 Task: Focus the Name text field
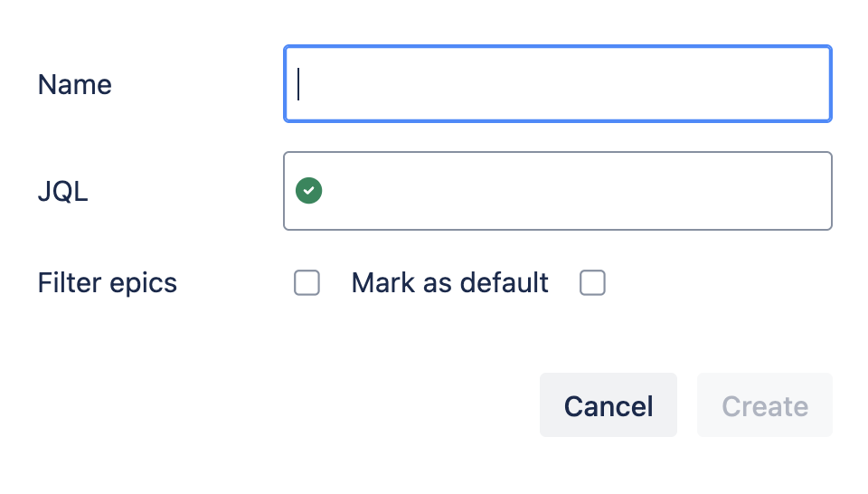coord(557,84)
